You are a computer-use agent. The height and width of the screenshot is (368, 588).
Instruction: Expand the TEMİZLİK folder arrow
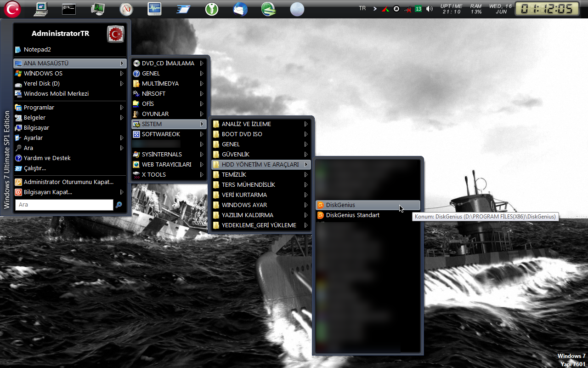tap(306, 174)
